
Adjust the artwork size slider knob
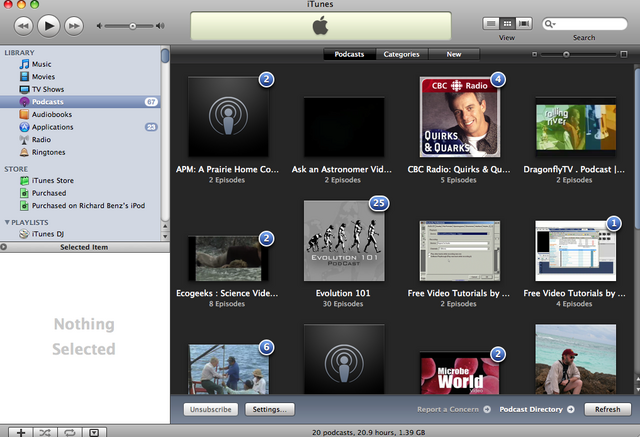click(x=566, y=54)
